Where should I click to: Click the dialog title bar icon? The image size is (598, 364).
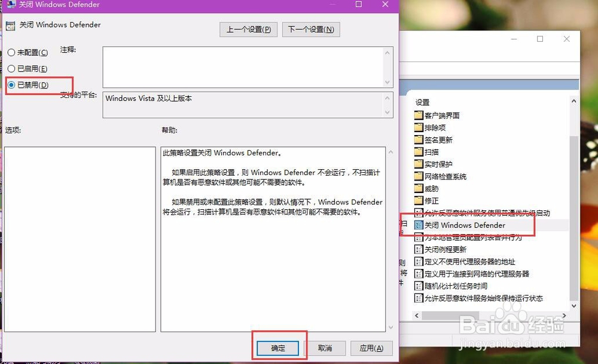[11, 5]
